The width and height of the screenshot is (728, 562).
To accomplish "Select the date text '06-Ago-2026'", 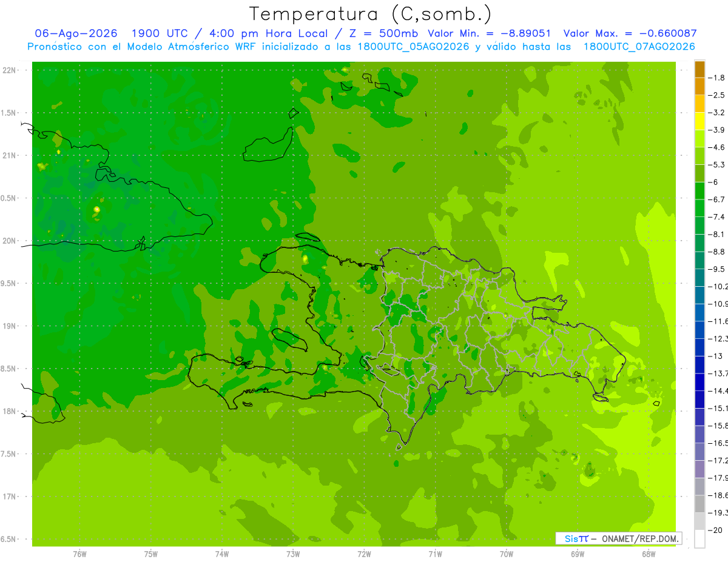I will (76, 34).
